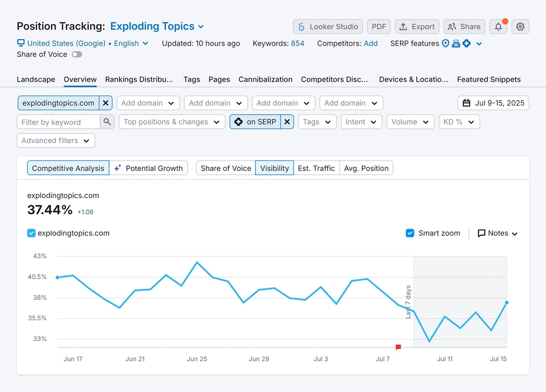The width and height of the screenshot is (546, 392).
Task: Uncheck explodingtopics.com chart series checkbox
Action: (x=31, y=233)
